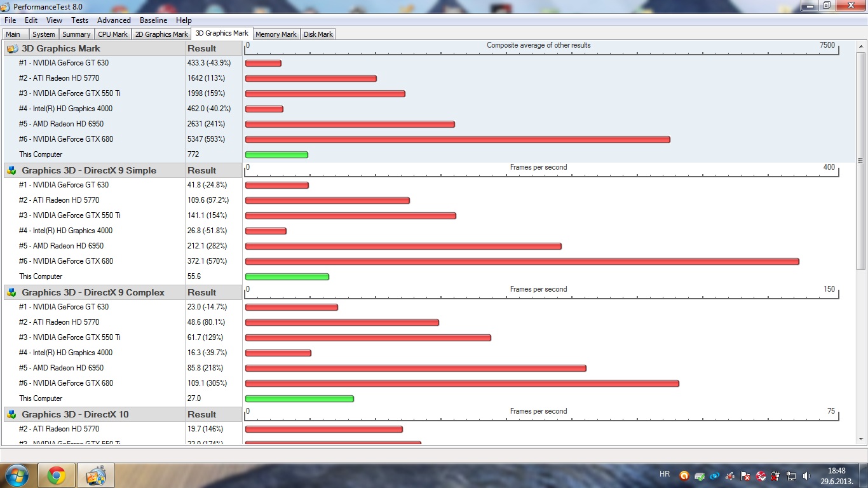The height and width of the screenshot is (488, 868).
Task: Open the Baseline menu
Action: (153, 20)
